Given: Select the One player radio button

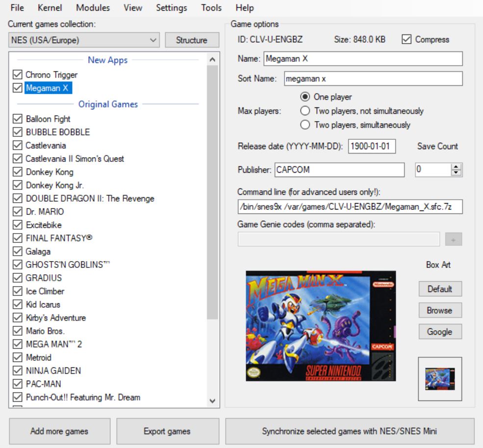Looking at the screenshot, I should [x=305, y=97].
